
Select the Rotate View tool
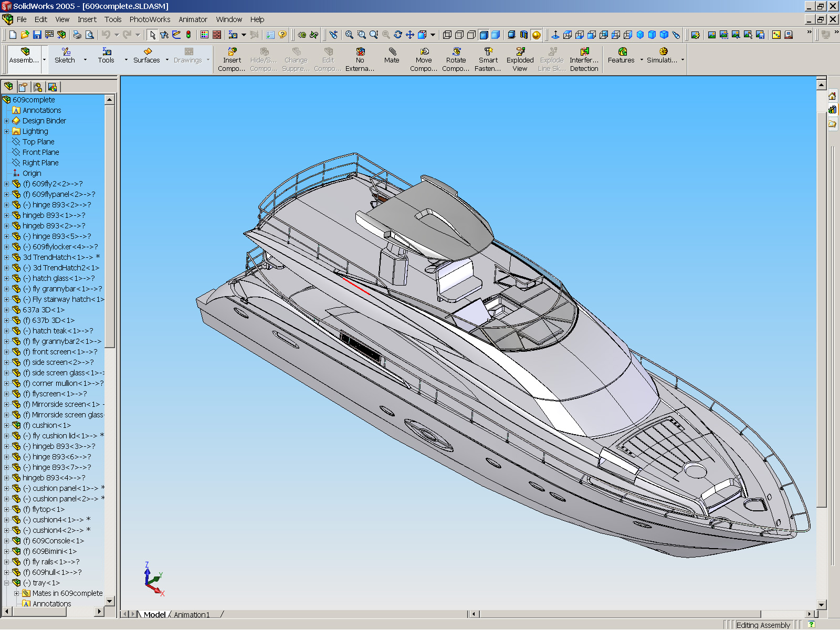398,36
